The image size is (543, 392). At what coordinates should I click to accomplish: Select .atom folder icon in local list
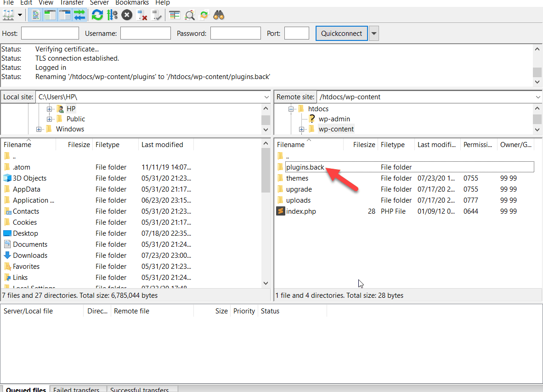click(x=7, y=167)
